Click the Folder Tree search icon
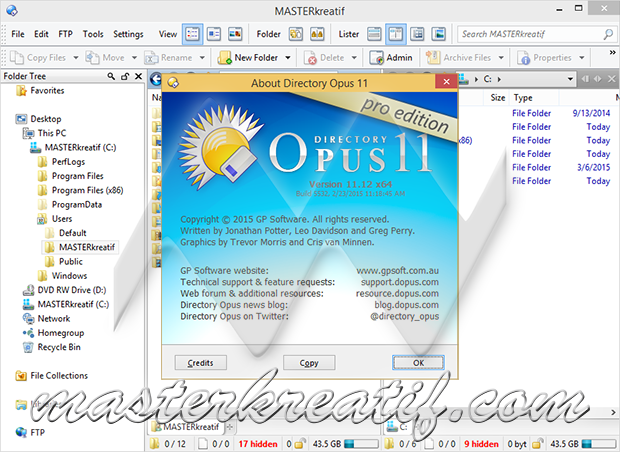 (111, 76)
